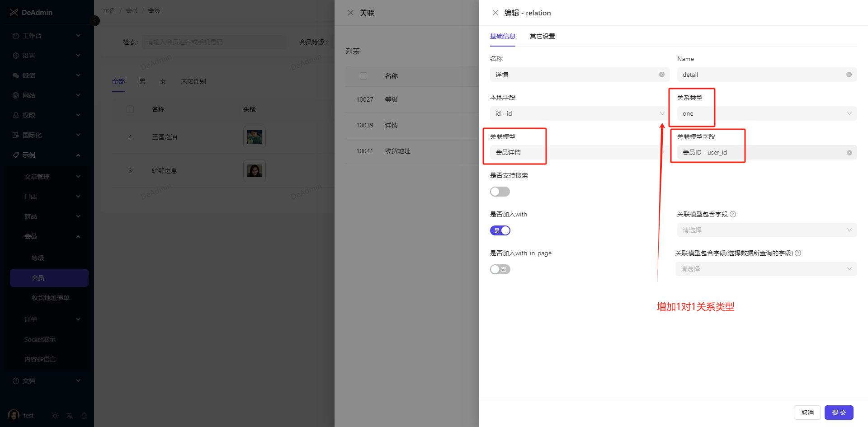Click the theme brightness icon at bottom
Image resolution: width=868 pixels, height=427 pixels.
click(x=55, y=416)
